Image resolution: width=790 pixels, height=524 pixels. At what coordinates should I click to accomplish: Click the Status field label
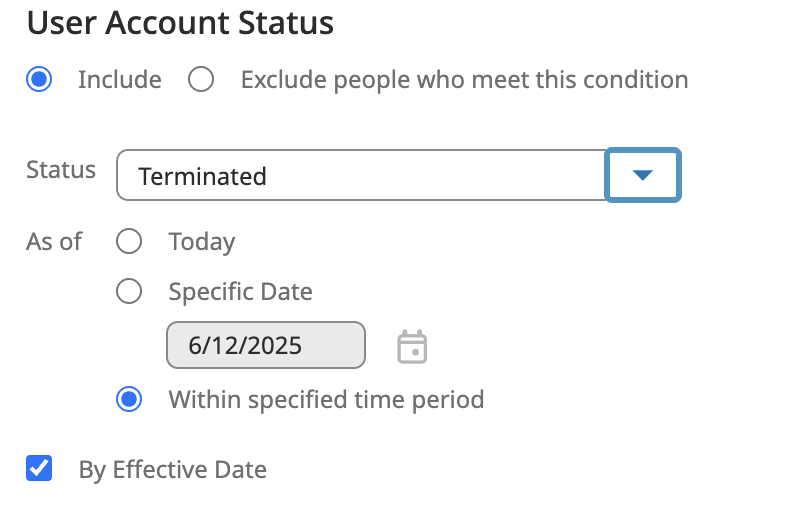[61, 169]
